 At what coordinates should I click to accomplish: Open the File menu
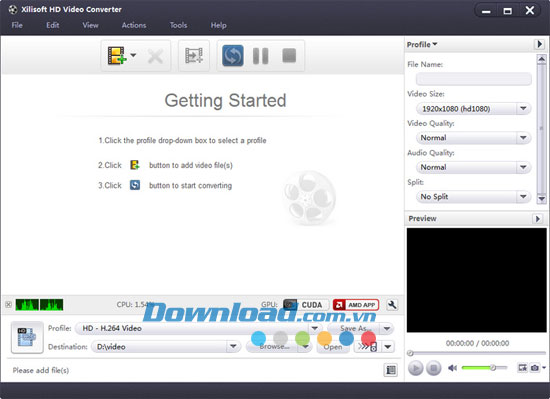17,25
